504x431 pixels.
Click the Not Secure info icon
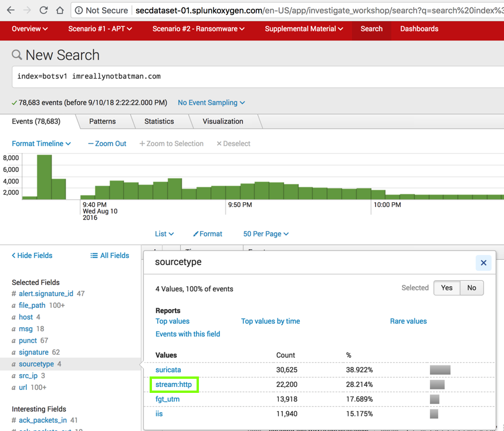[79, 11]
